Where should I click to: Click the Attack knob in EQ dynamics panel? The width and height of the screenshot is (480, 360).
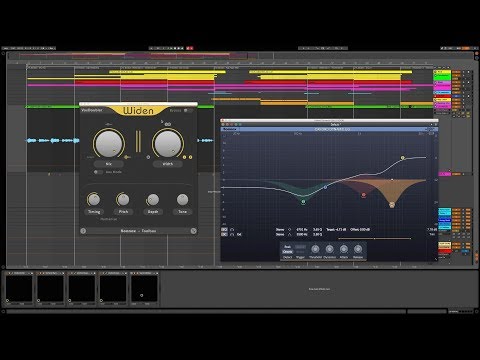[344, 249]
